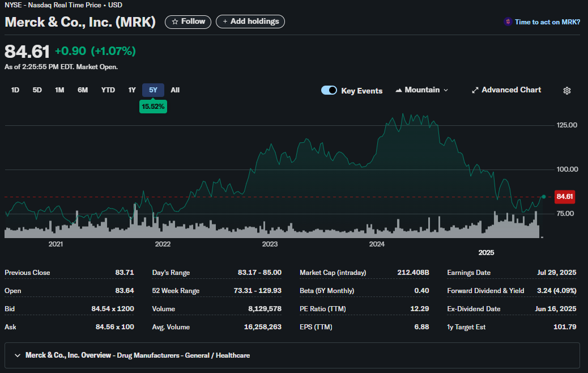Image resolution: width=588 pixels, height=373 pixels.
Task: Click the Forward Dividend & Yield value 3.24 (4.09%)
Action: (556, 291)
